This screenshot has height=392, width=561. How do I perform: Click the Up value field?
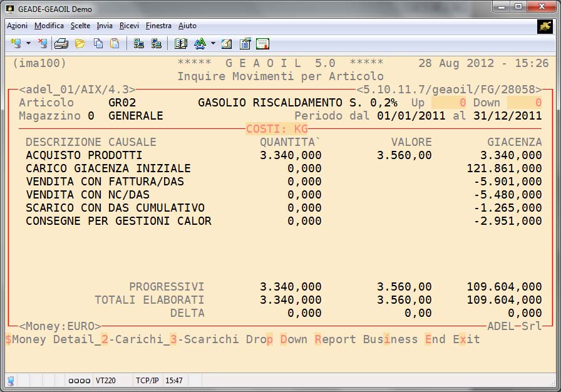tap(448, 103)
